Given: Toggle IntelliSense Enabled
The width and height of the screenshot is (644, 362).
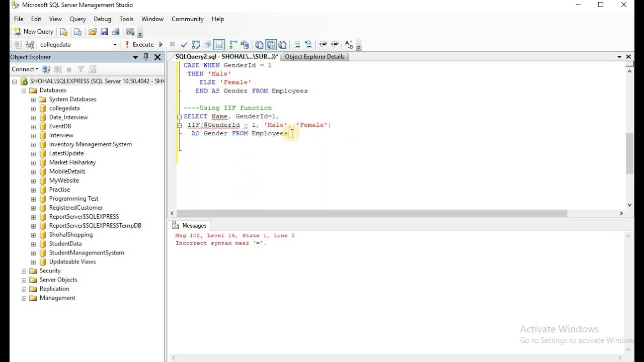Looking at the screenshot, I should tap(219, 45).
